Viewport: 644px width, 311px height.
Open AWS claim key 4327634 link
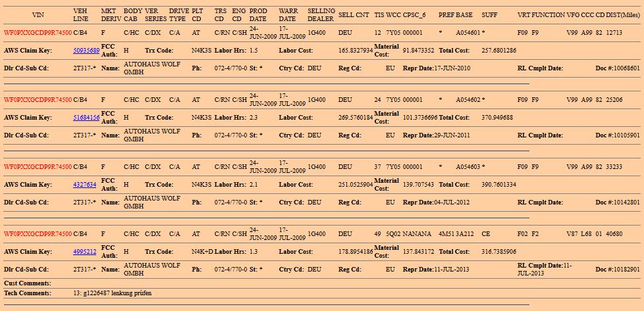pyautogui.click(x=84, y=185)
